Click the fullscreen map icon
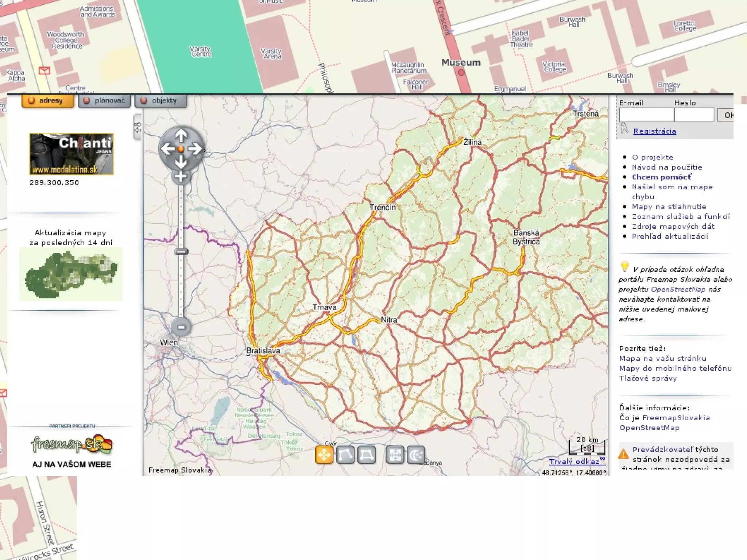Viewport: 747px width, 560px height. [395, 455]
